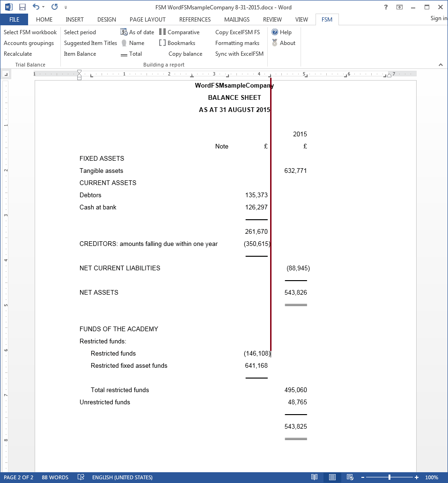Click the NET ASSETS value 543,826

pos(295,292)
